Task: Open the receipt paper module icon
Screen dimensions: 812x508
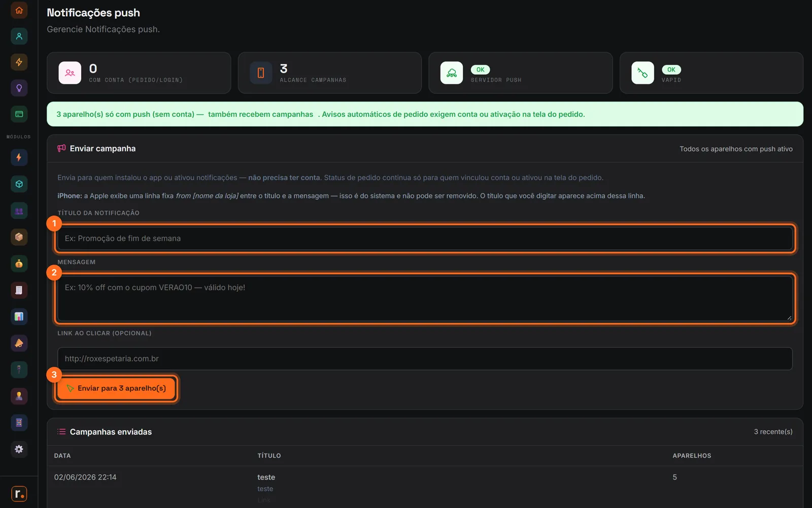Action: 19,290
